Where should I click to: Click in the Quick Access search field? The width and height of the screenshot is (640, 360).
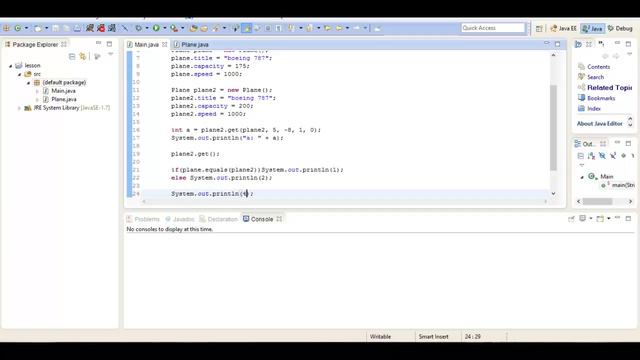point(493,28)
